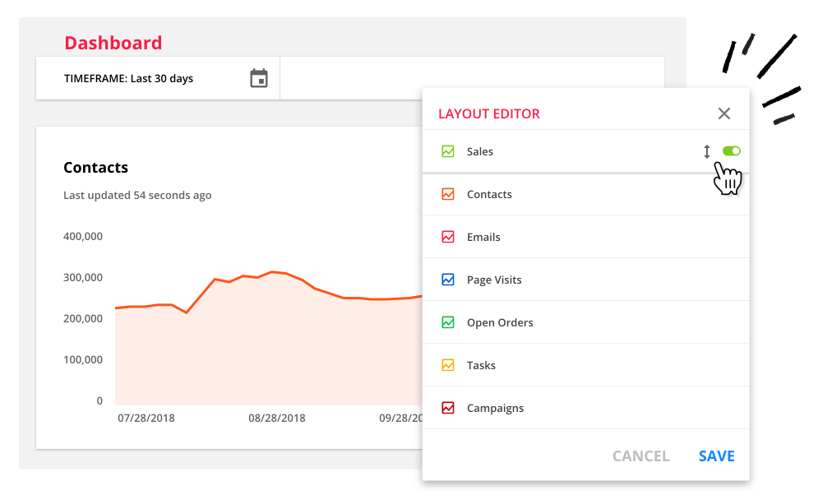Open the Dashboard heading link
This screenshot has width=818, height=504.
(x=113, y=42)
